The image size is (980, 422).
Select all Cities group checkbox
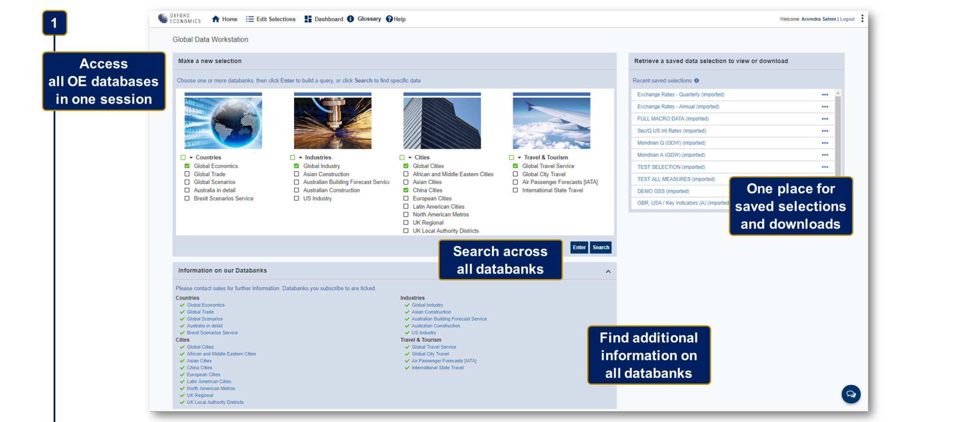pyautogui.click(x=402, y=158)
